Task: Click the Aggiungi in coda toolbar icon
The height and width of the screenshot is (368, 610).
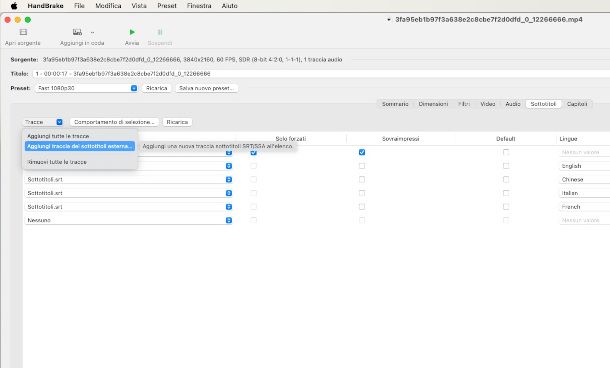Action: pos(77,32)
